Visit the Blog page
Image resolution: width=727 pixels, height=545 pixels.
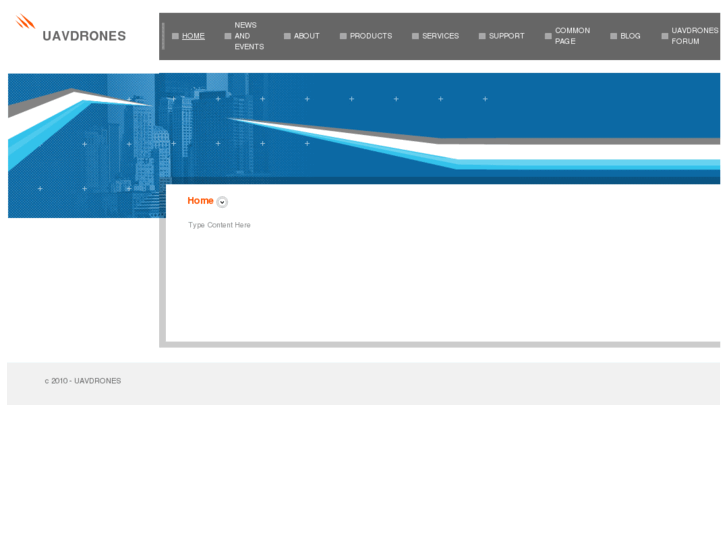click(x=630, y=36)
